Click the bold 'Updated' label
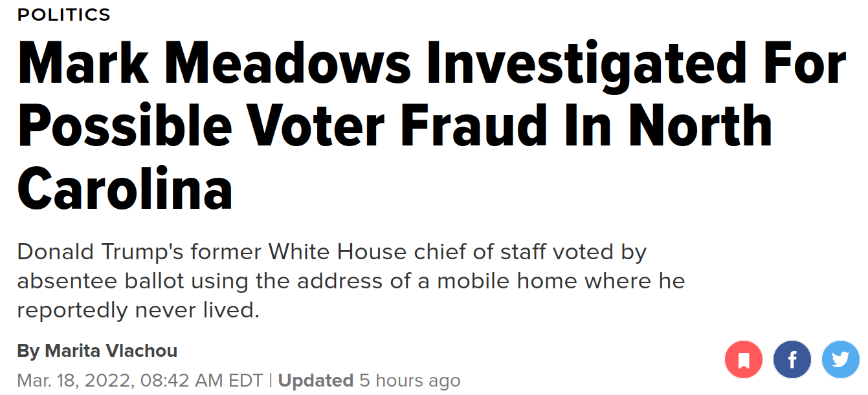 tap(316, 380)
